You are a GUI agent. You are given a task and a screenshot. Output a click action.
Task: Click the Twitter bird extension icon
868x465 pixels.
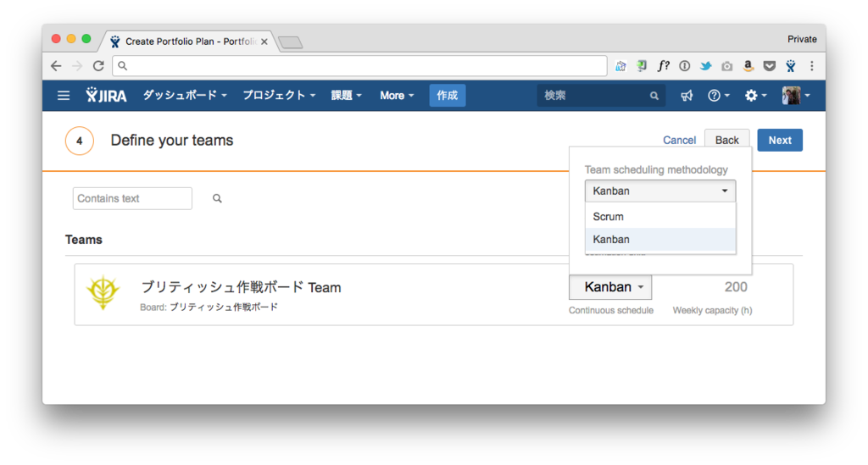coord(705,66)
